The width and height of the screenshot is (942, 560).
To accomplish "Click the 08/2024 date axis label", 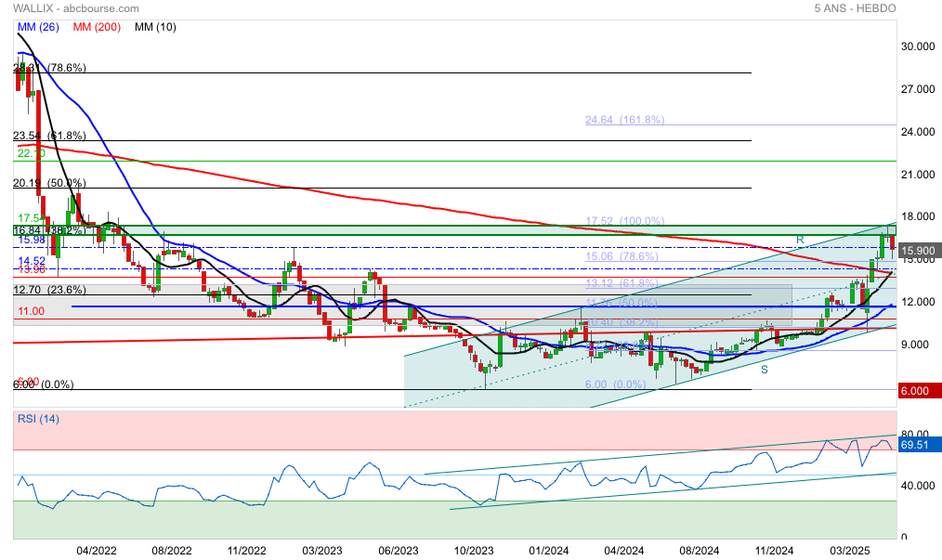I will pyautogui.click(x=700, y=551).
